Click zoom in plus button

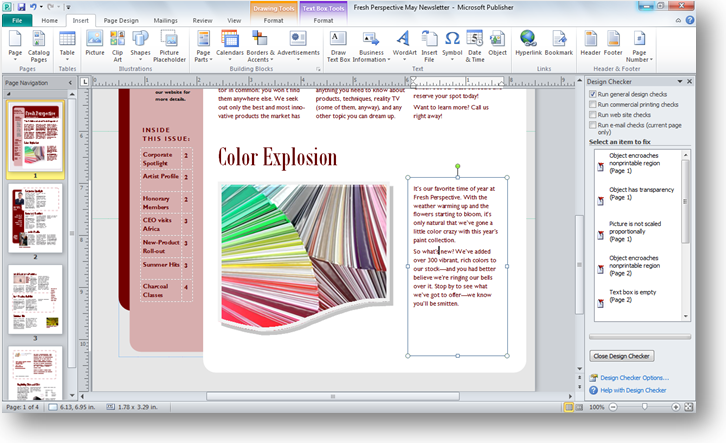(676, 407)
